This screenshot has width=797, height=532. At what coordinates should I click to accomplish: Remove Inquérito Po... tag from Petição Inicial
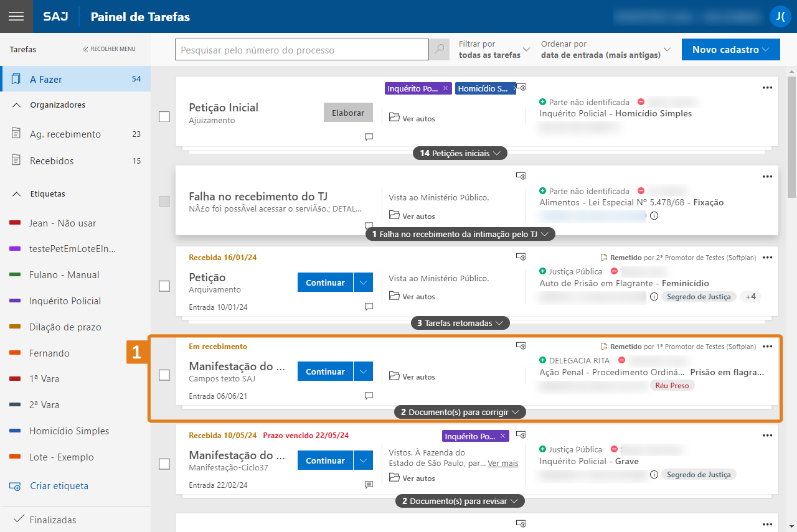pos(445,89)
